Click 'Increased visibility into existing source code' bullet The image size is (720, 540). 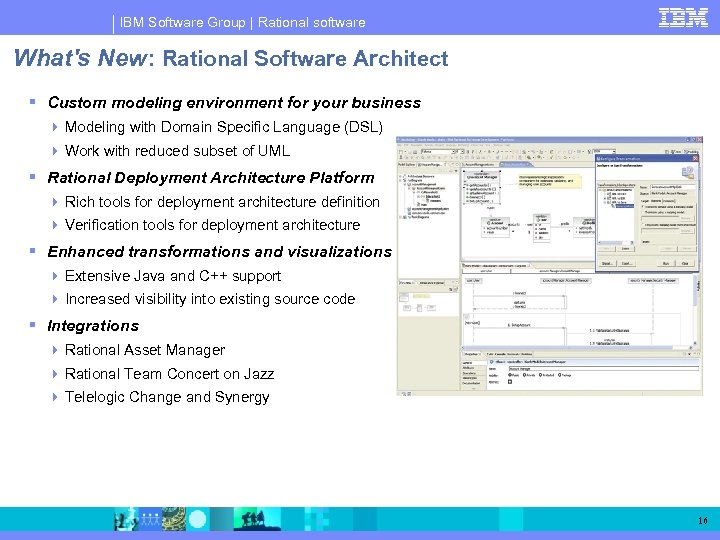pyautogui.click(x=210, y=299)
